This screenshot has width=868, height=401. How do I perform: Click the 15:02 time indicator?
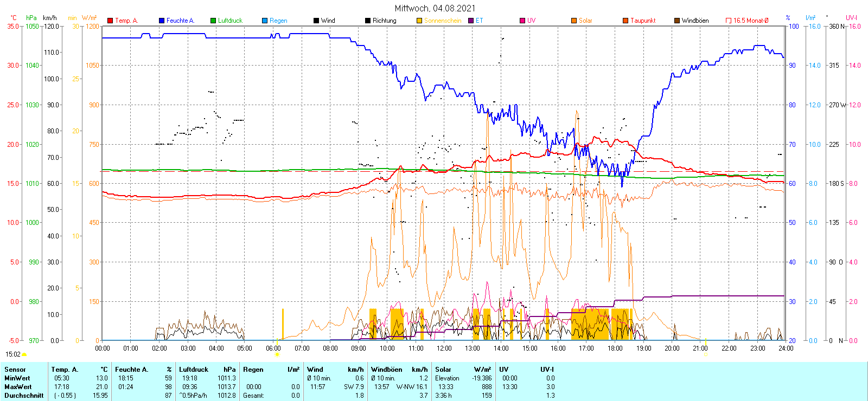[13, 354]
